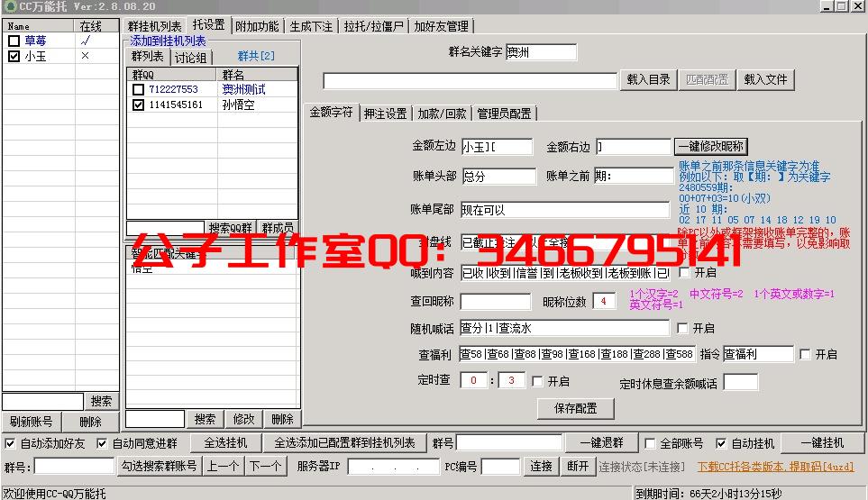Open 加好友管理 tab
Image resolution: width=868 pixels, height=500 pixels.
(441, 26)
